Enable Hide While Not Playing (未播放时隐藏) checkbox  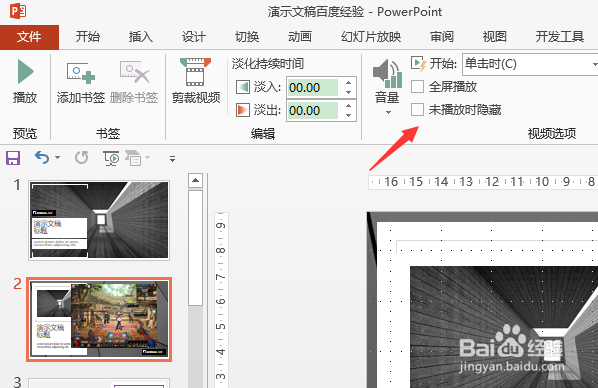coord(417,110)
